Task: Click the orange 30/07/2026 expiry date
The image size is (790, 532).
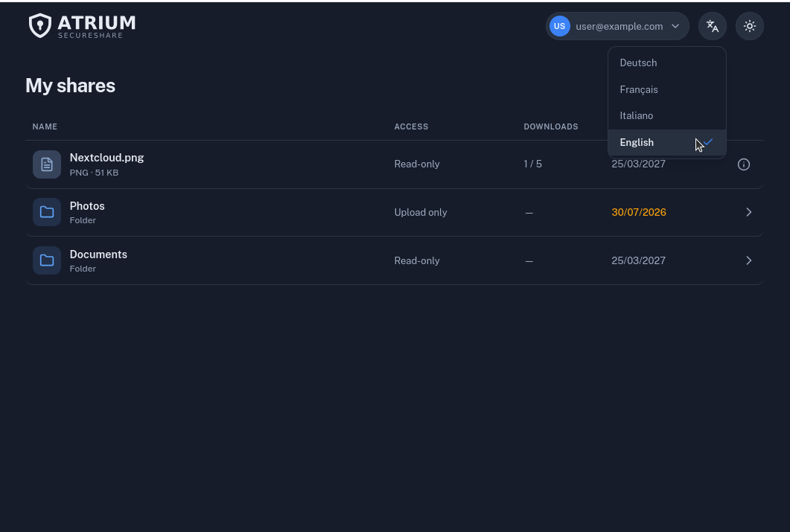Action: point(639,212)
